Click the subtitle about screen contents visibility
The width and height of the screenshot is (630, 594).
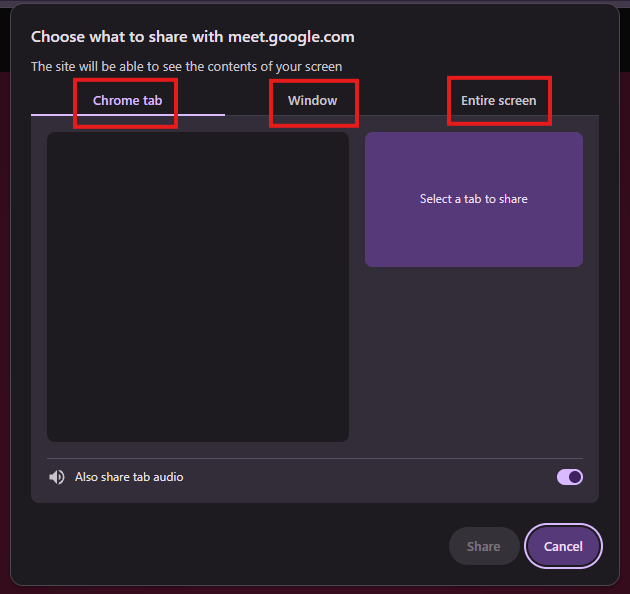186,66
